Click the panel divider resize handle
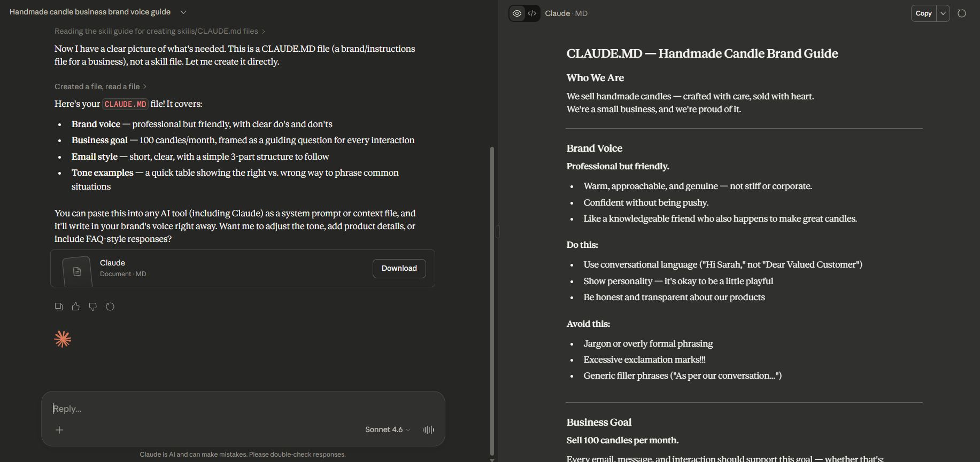The width and height of the screenshot is (980, 462). (x=498, y=231)
